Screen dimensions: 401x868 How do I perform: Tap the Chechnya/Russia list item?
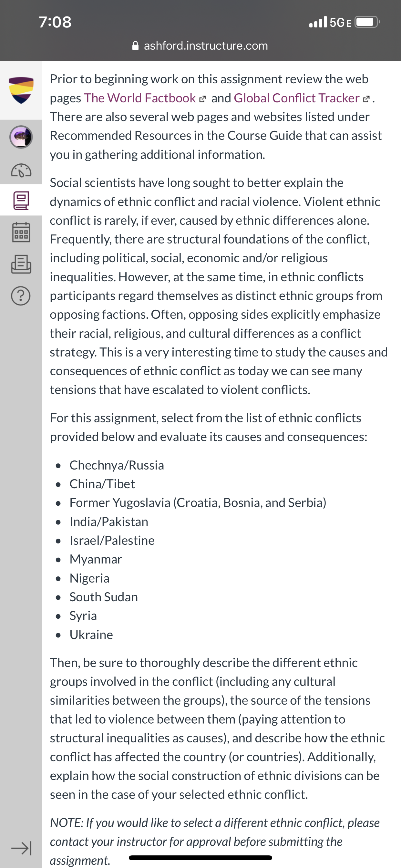(x=117, y=465)
